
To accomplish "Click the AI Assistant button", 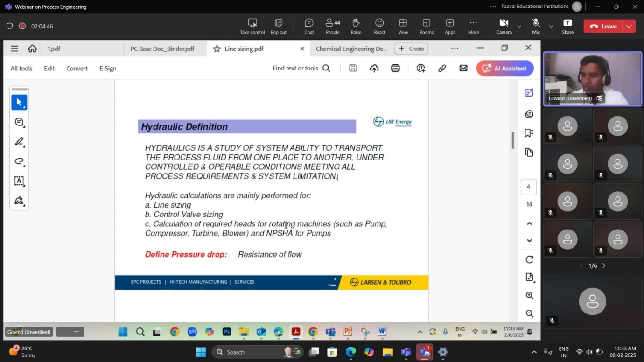I will pos(505,68).
